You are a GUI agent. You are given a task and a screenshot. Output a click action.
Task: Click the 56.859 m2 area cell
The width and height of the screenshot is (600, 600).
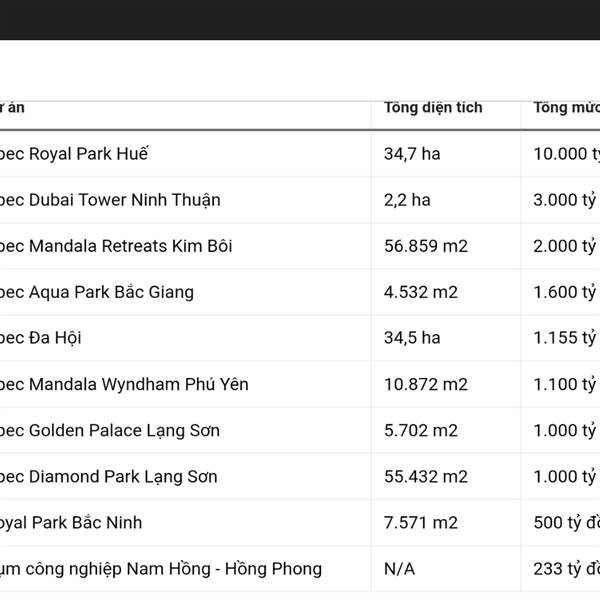coord(426,246)
